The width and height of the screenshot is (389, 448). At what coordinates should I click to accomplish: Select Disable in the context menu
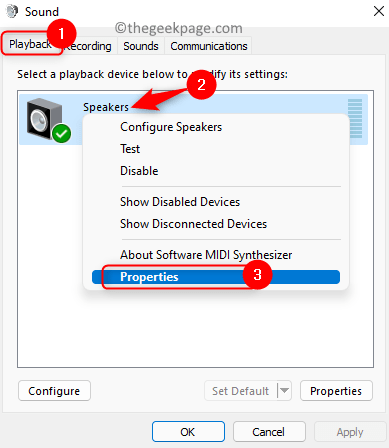point(139,171)
